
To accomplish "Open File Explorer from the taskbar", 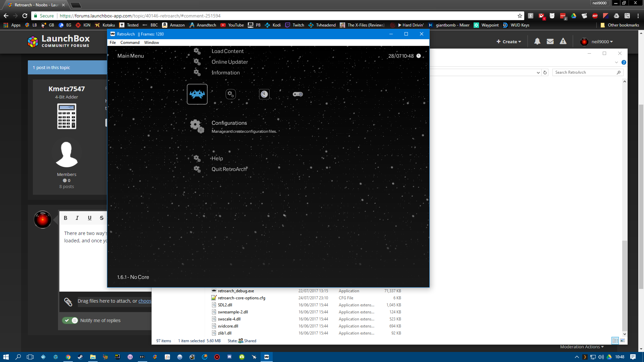I will pos(93,357).
